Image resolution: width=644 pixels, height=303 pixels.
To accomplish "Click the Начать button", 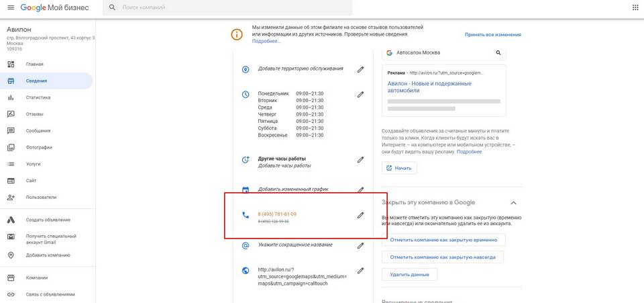I will coord(399,168).
